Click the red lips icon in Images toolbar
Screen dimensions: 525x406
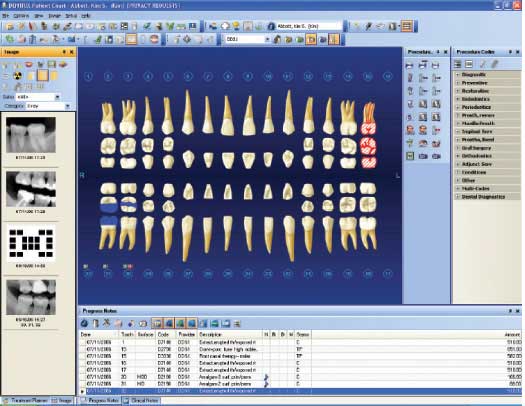pos(29,64)
